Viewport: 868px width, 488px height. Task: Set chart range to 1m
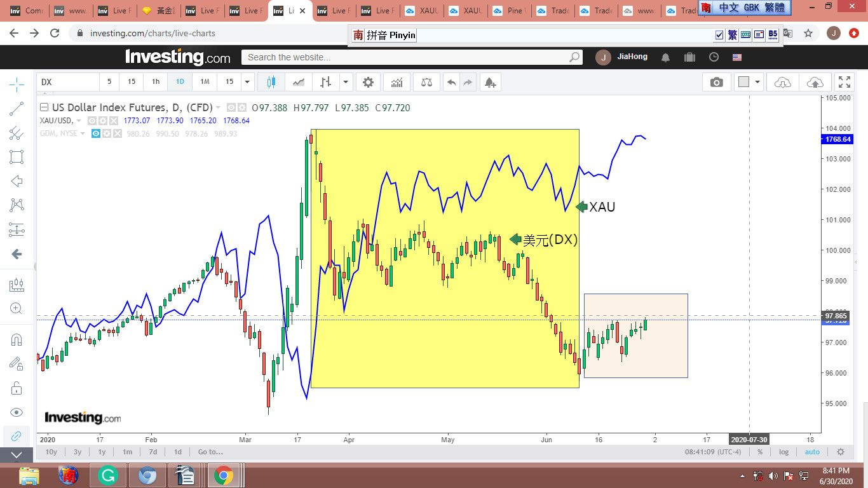coord(128,452)
